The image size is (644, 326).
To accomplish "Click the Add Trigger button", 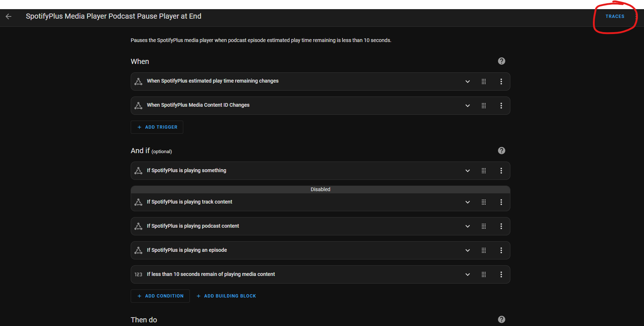I will point(157,127).
